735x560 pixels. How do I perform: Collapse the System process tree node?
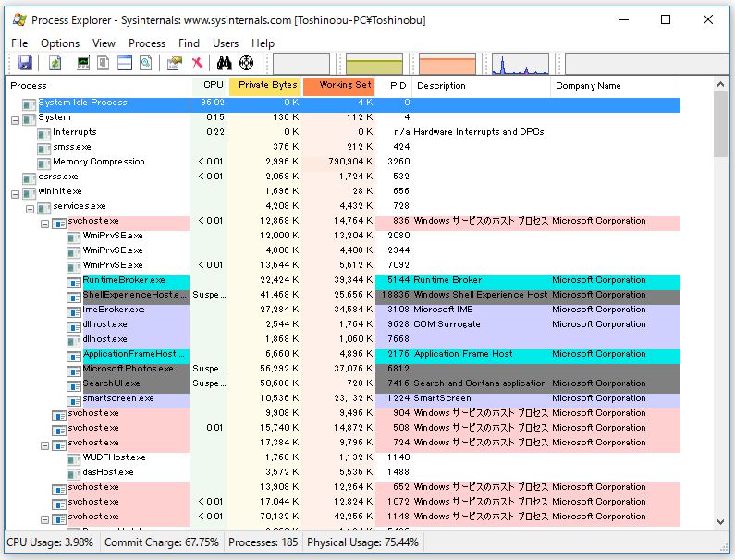click(x=15, y=120)
